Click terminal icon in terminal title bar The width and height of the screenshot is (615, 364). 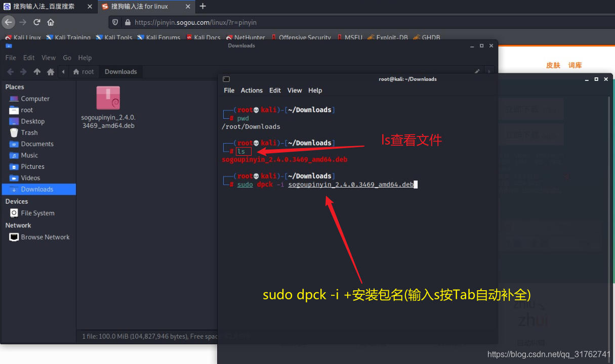pyautogui.click(x=226, y=79)
